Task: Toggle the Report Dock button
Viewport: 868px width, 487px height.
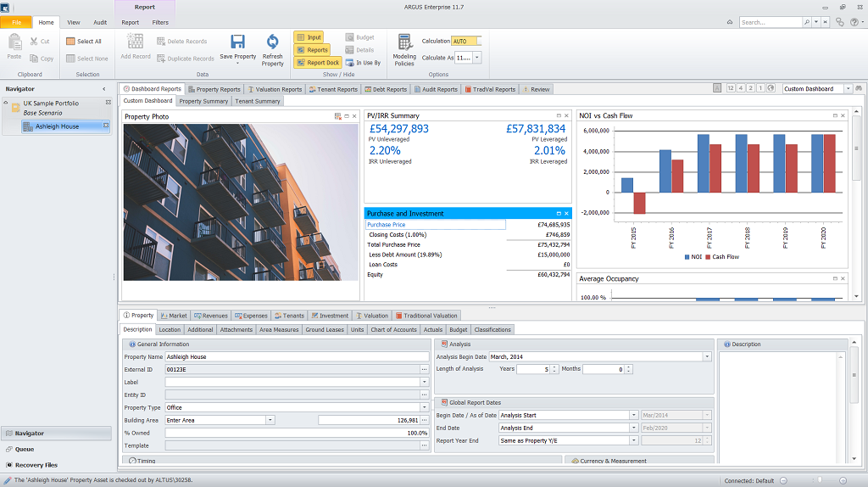Action: [x=317, y=63]
